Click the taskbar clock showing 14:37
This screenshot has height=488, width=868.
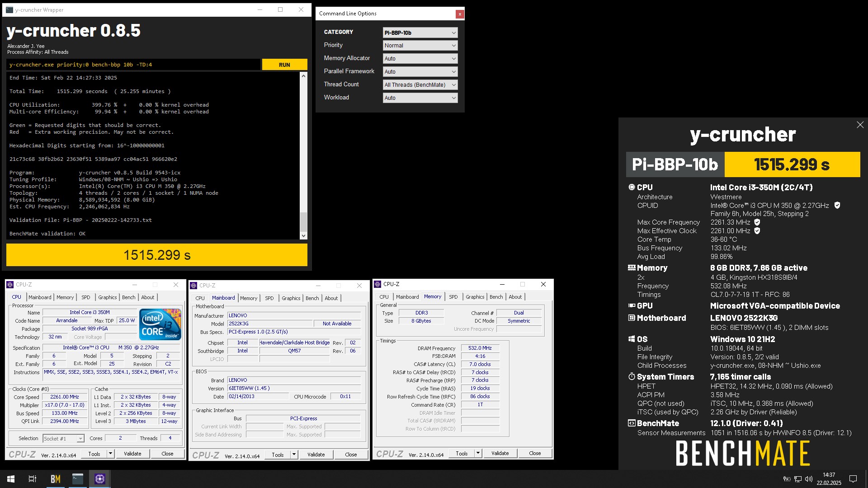[829, 479]
